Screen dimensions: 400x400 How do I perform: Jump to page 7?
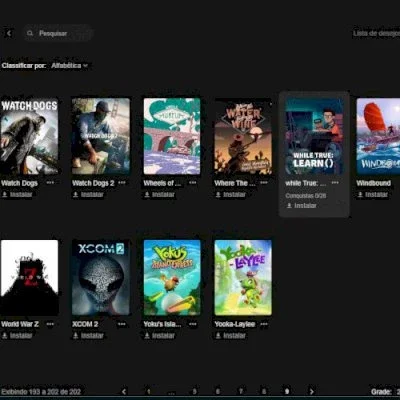coord(241,391)
